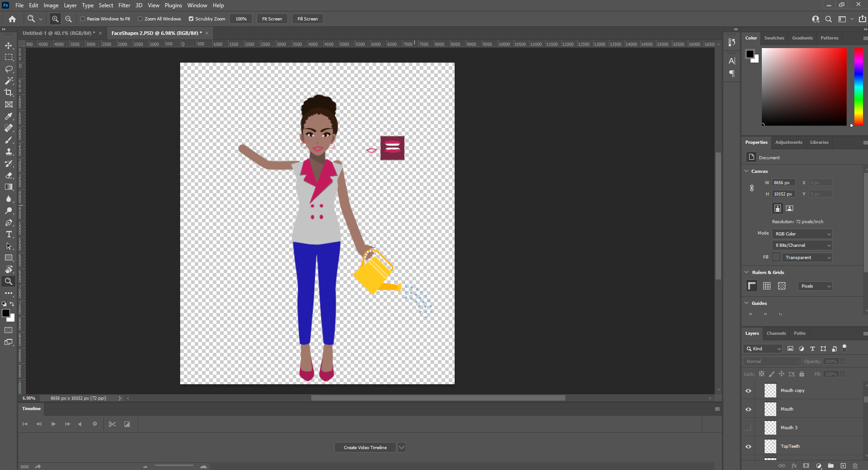Activate the Lasso tool
The width and height of the screenshot is (868, 470).
(9, 69)
